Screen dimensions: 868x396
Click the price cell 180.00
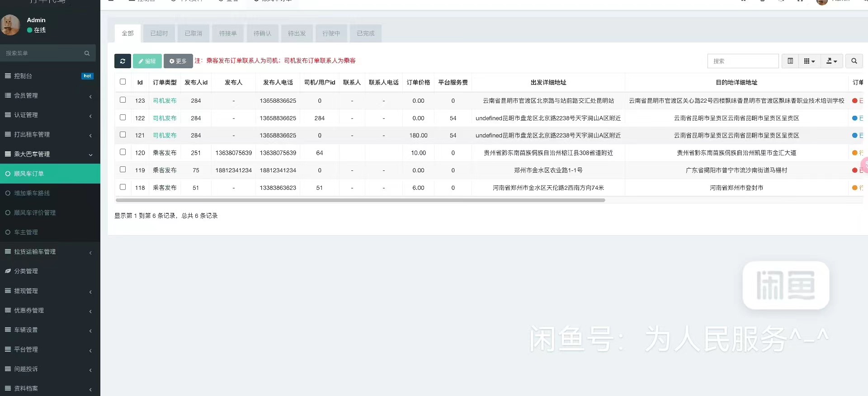pos(418,135)
